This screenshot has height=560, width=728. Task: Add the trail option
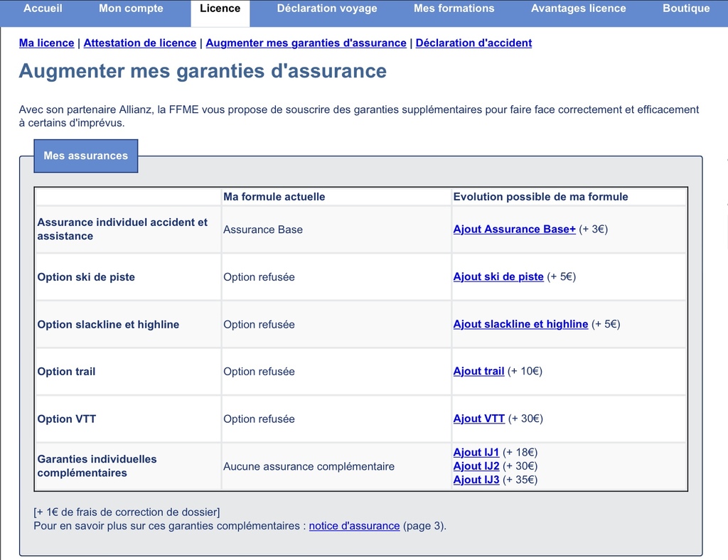pyautogui.click(x=478, y=371)
